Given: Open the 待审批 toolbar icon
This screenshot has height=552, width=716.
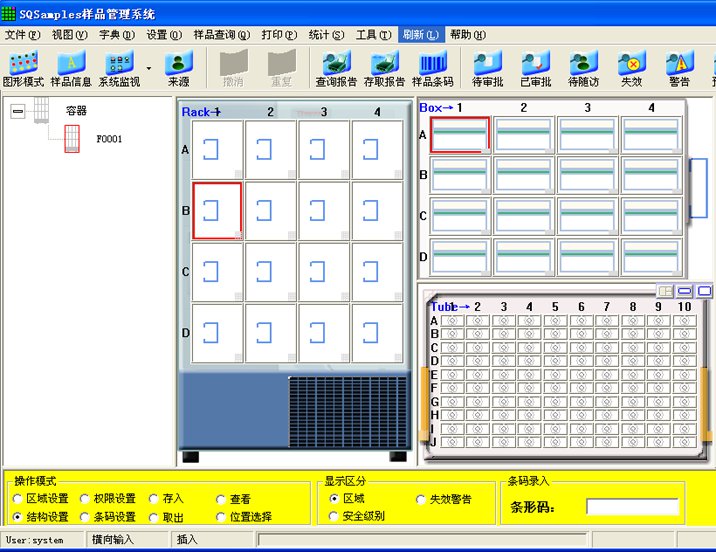Looking at the screenshot, I should tap(487, 68).
